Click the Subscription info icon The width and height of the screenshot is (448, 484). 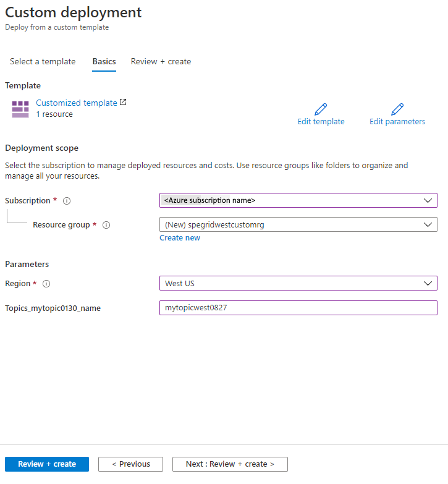tap(67, 201)
